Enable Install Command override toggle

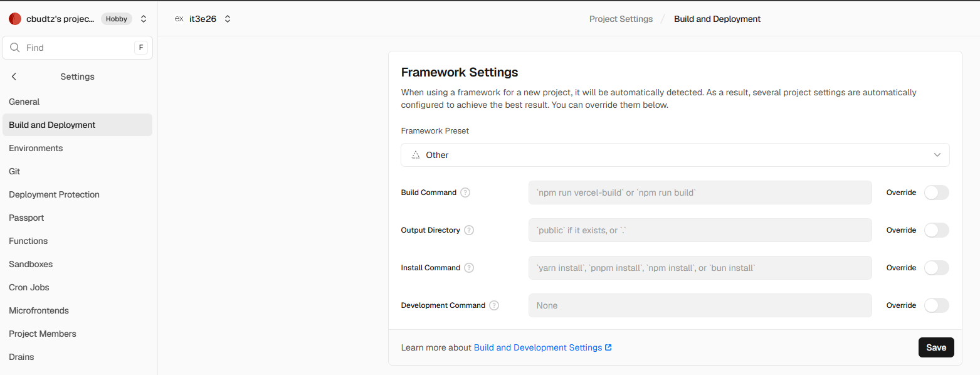point(937,268)
